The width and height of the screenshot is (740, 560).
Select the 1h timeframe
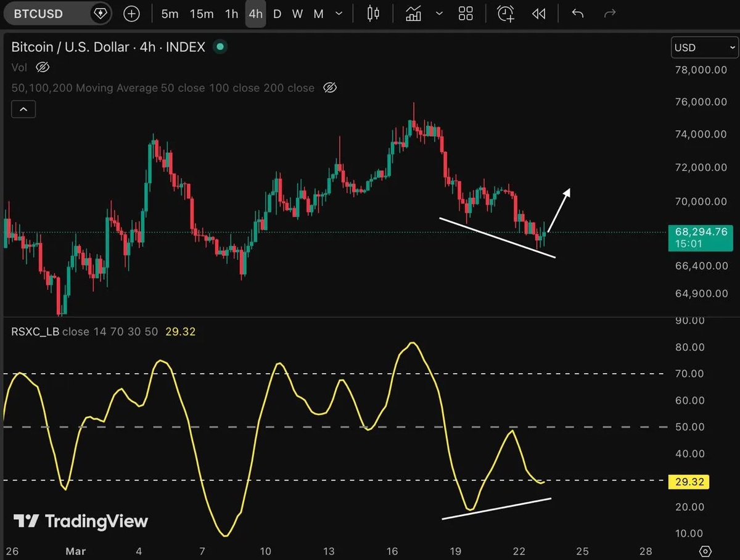click(x=231, y=14)
